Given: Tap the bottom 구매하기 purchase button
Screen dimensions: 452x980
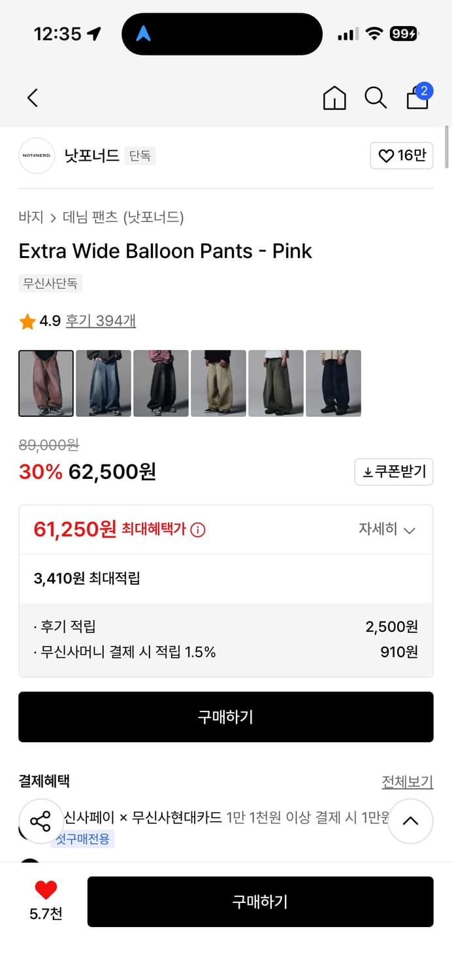Looking at the screenshot, I should [x=260, y=902].
